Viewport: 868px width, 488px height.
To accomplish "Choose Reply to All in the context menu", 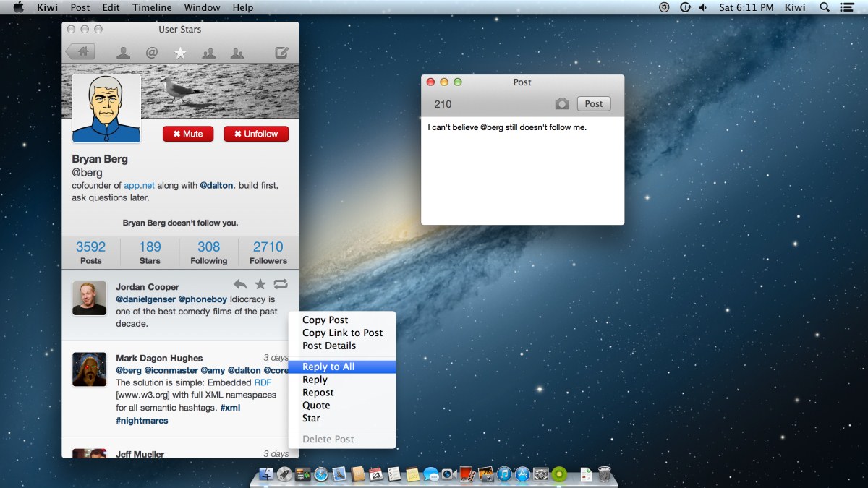I will pos(342,367).
